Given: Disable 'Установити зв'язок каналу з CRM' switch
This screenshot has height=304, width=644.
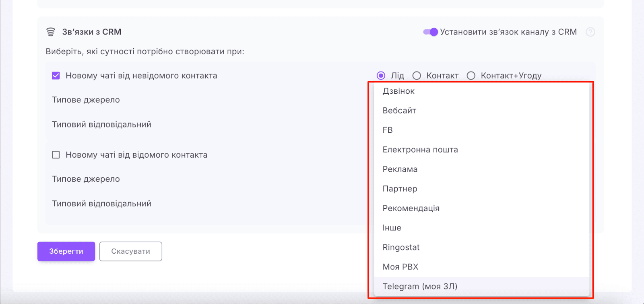Looking at the screenshot, I should coord(431,32).
